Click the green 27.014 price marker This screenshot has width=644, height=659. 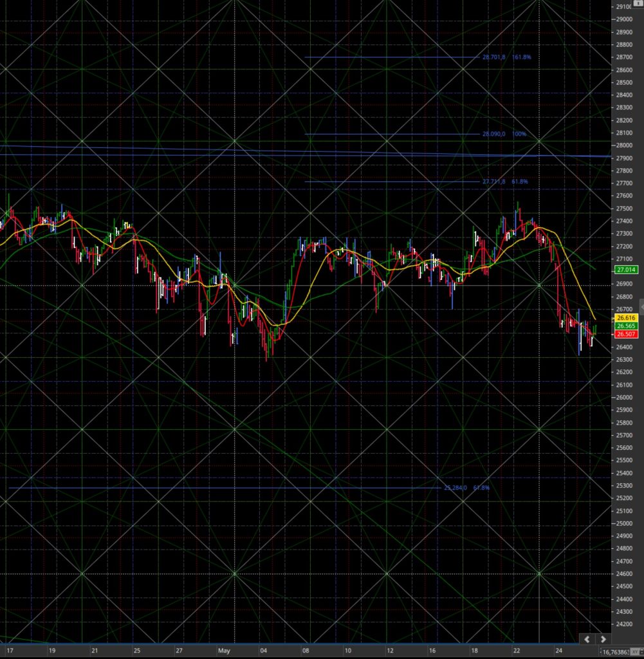(626, 270)
